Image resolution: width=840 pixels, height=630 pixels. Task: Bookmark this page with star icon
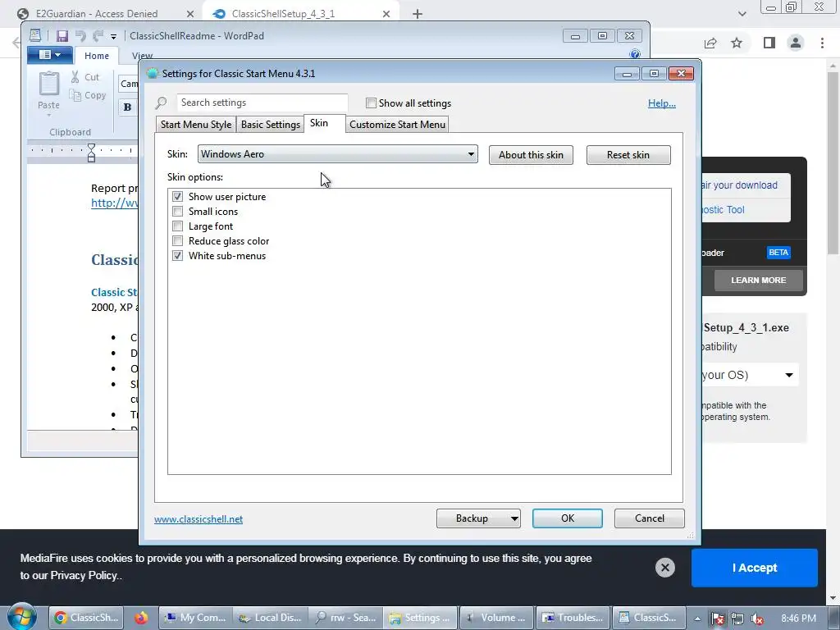(x=737, y=43)
